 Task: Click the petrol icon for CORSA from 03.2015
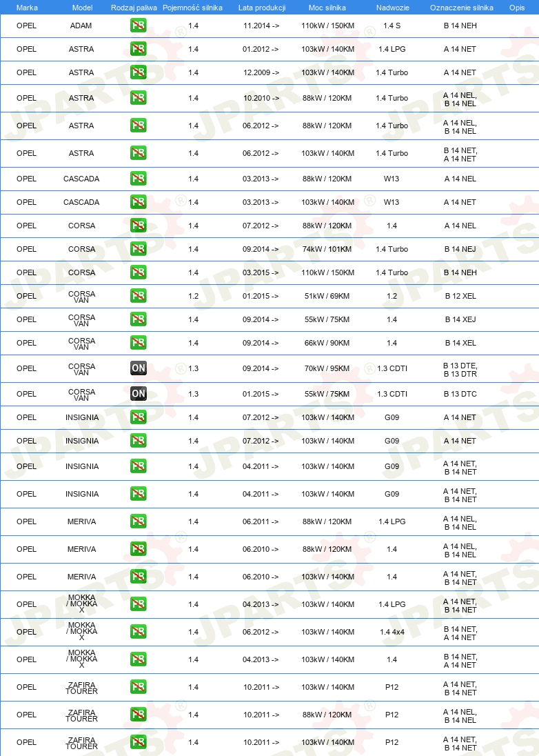tap(139, 272)
